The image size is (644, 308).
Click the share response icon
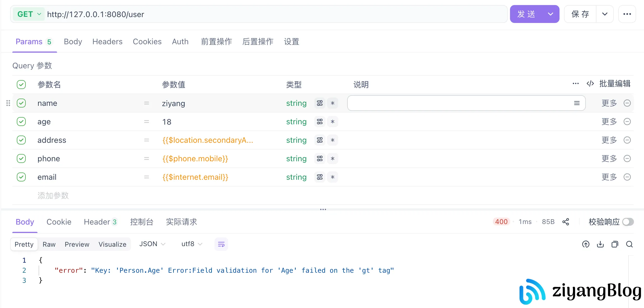click(566, 222)
